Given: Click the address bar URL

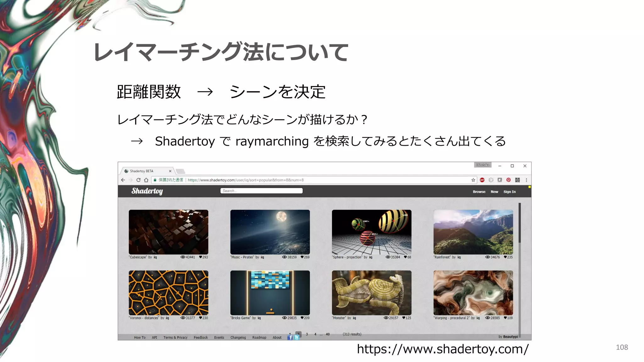Looking at the screenshot, I should click(x=246, y=180).
